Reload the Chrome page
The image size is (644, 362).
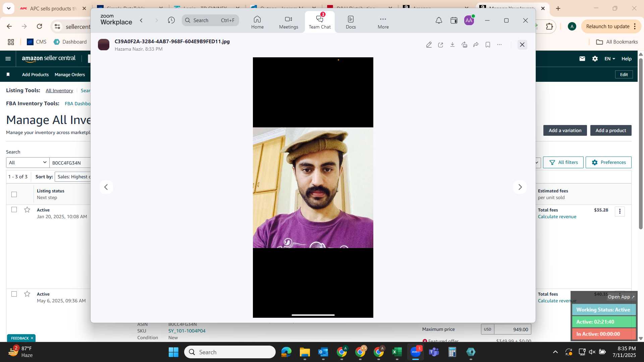coord(39,26)
